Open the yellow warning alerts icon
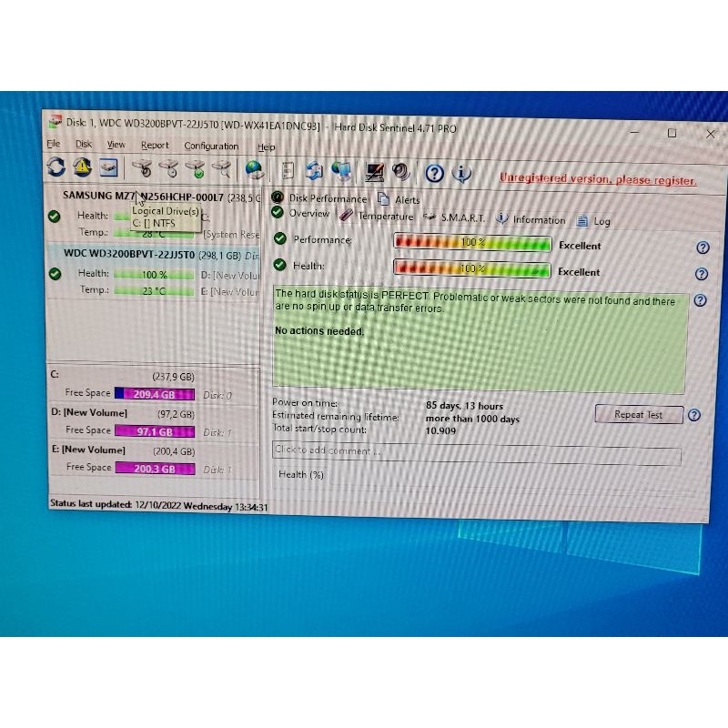The height and width of the screenshot is (728, 728). [x=82, y=167]
